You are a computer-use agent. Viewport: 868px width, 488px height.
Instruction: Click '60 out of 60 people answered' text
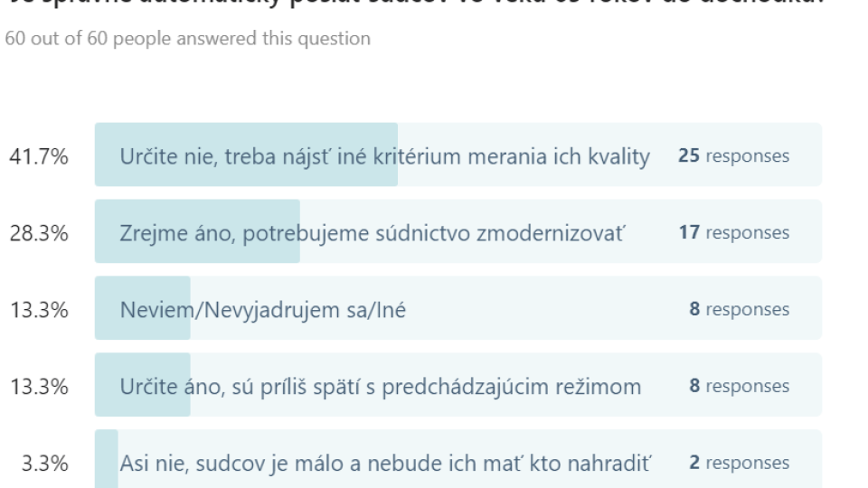pos(188,39)
